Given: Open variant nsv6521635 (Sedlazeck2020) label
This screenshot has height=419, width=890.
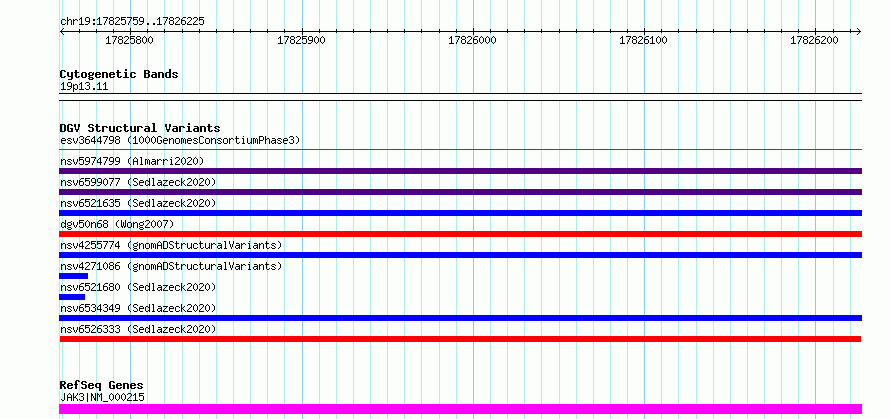Looking at the screenshot, I should point(138,203).
